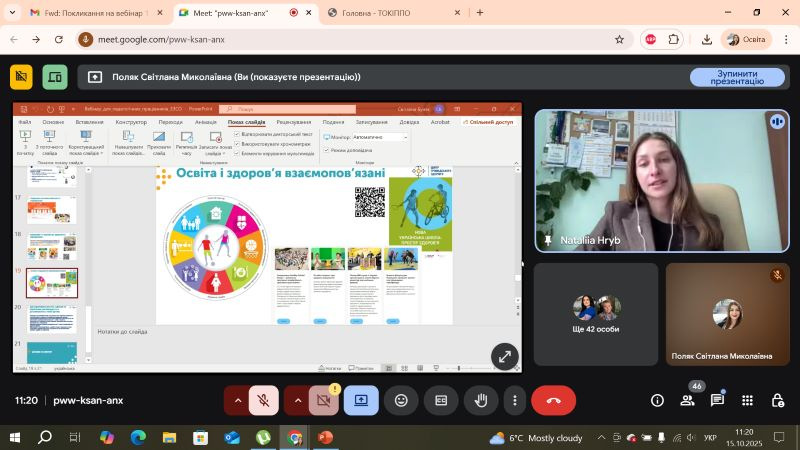Viewport: 800px width, 450px height.
Task: Open meeting details info icon
Action: 657,400
